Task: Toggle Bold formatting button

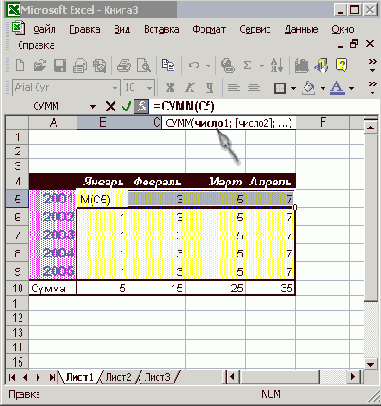Action: 170,88
